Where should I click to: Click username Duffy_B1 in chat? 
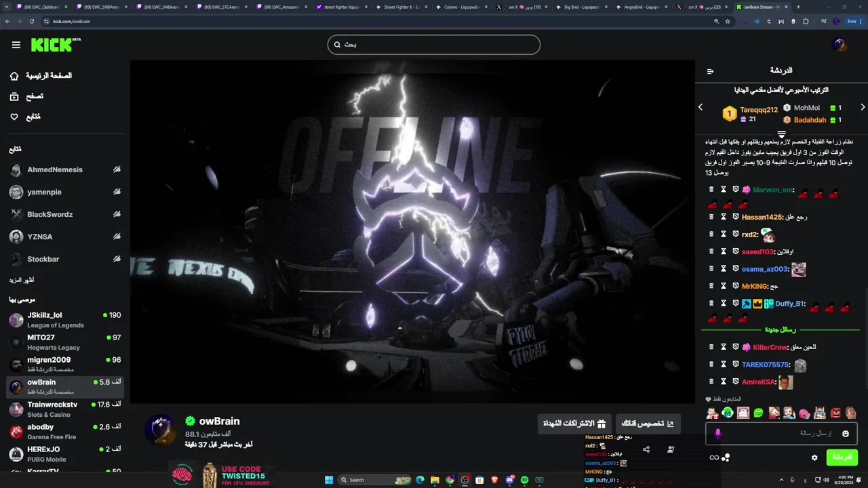tap(789, 304)
